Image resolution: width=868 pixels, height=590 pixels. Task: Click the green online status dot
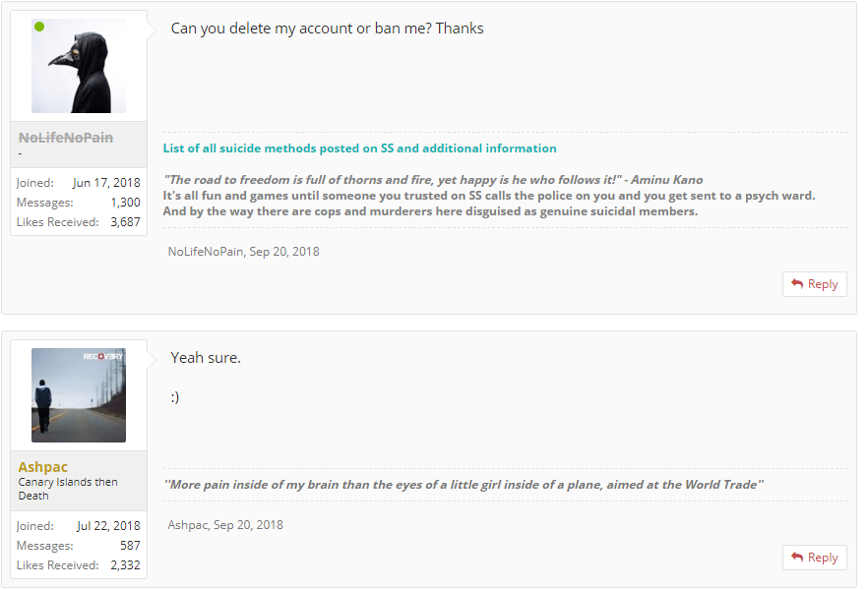(39, 27)
